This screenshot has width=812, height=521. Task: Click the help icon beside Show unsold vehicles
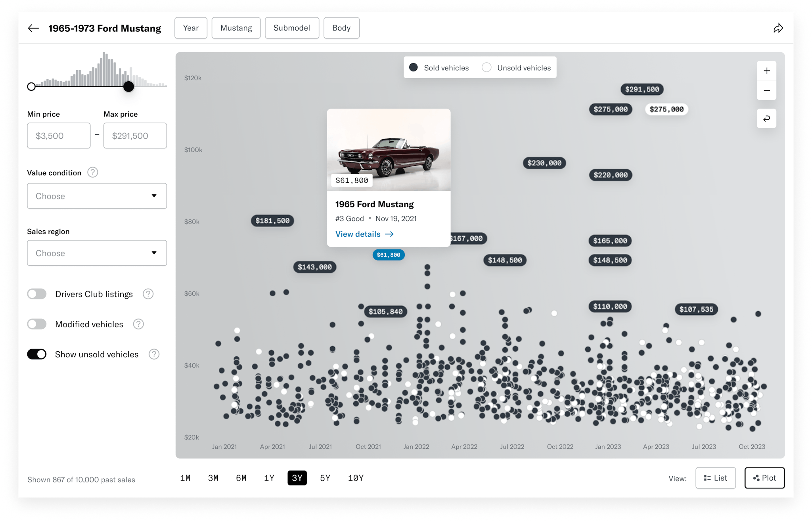[154, 354]
